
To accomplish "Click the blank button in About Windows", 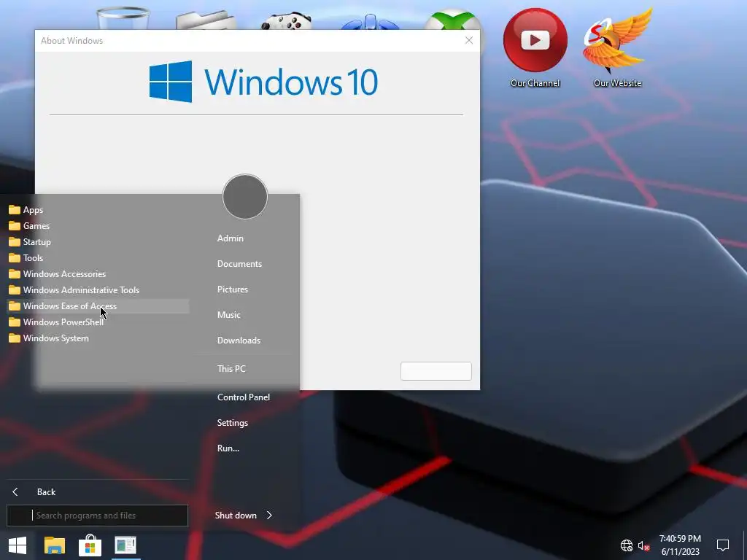I will point(436,371).
